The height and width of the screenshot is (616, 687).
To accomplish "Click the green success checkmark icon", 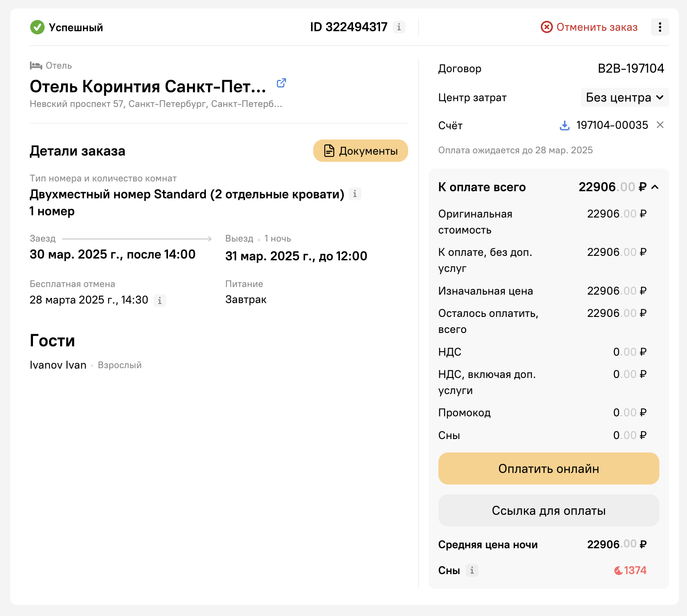I will tap(37, 27).
